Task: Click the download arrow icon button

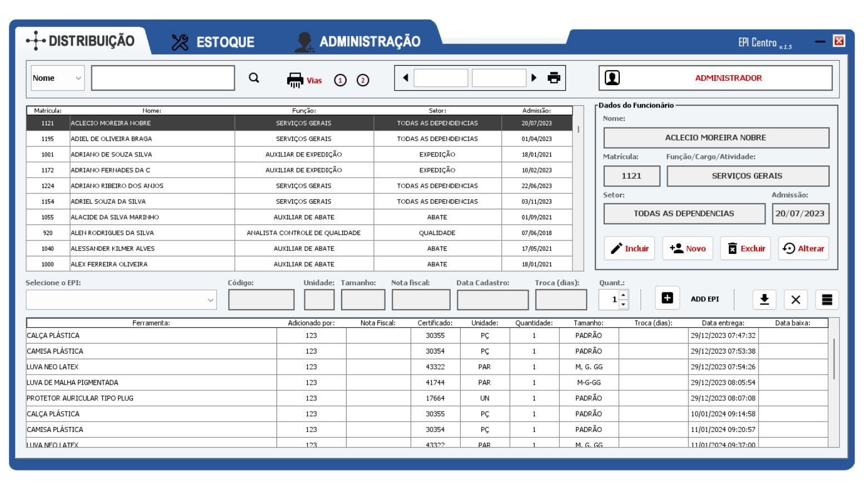Action: pos(765,300)
